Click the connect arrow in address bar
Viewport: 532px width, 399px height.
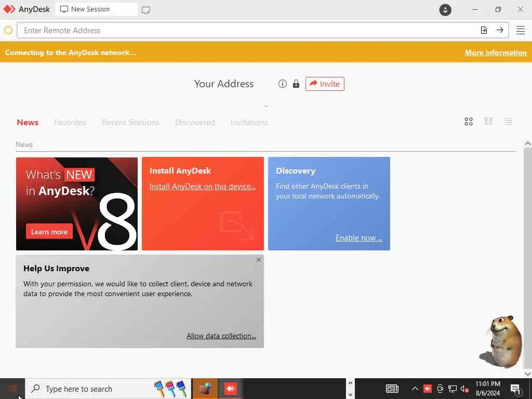click(x=500, y=30)
